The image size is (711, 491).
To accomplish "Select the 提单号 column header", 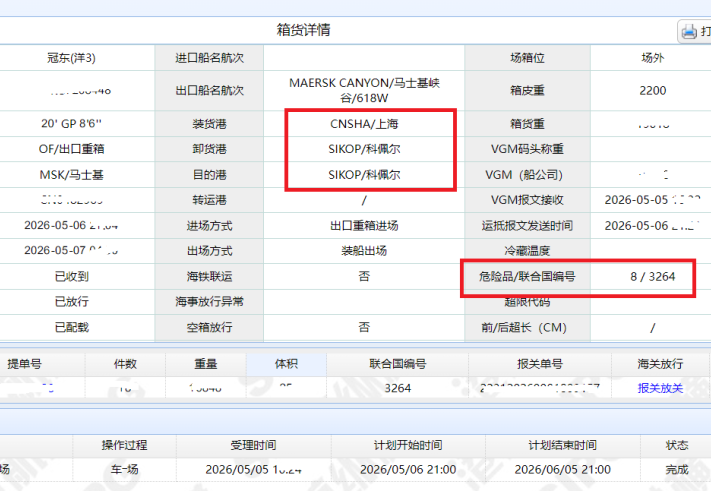I will pyautogui.click(x=24, y=364).
